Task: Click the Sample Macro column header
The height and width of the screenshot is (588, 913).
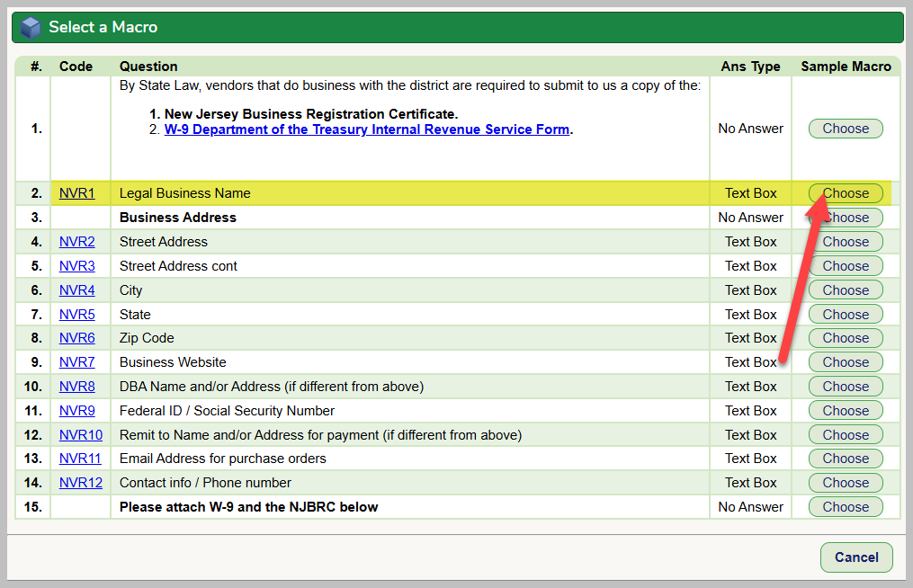Action: coord(846,67)
